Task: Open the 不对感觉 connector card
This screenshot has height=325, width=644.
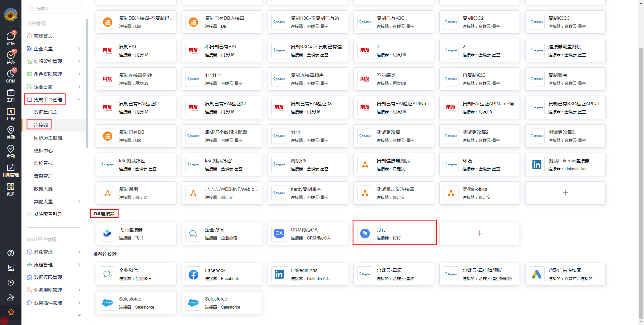Action: point(394,79)
